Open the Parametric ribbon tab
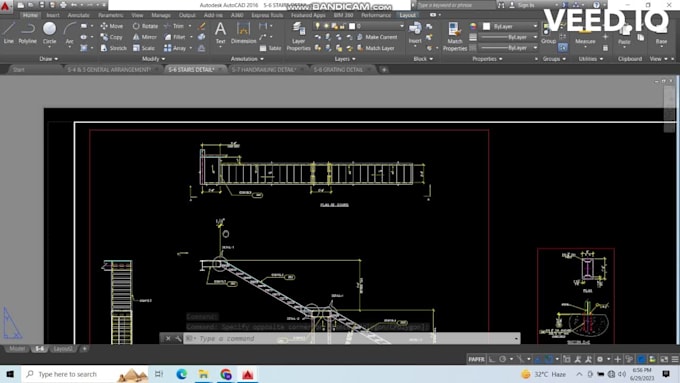Screen dimensions: 680x383 (x=111, y=15)
